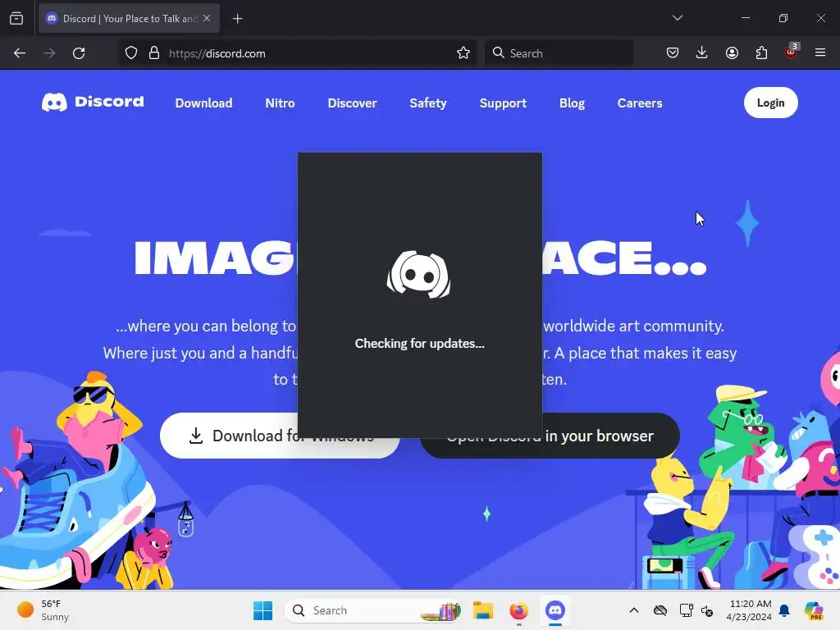Open the Support nav link
840x630 pixels.
tap(503, 103)
